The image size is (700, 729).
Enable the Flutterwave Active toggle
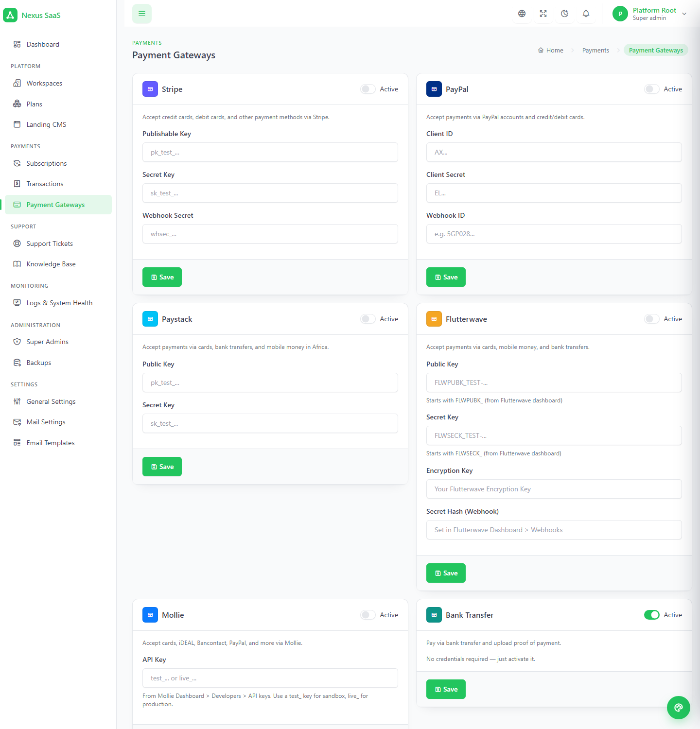(652, 319)
